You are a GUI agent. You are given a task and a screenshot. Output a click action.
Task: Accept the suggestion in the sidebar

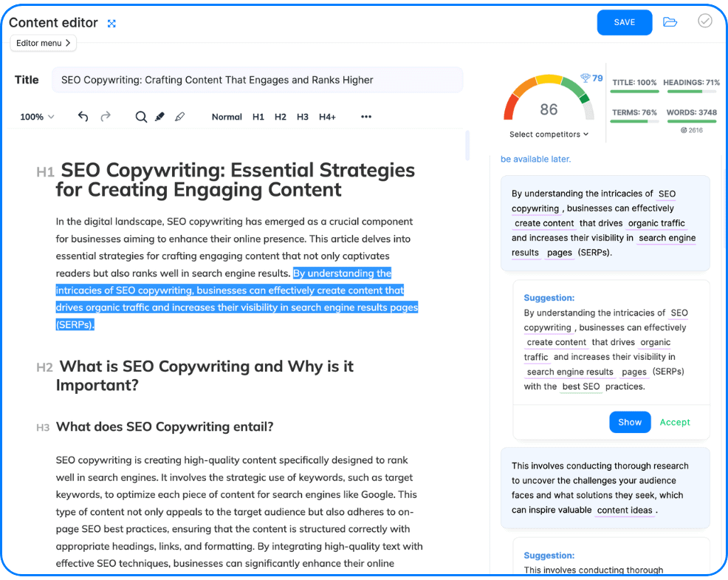(x=674, y=422)
